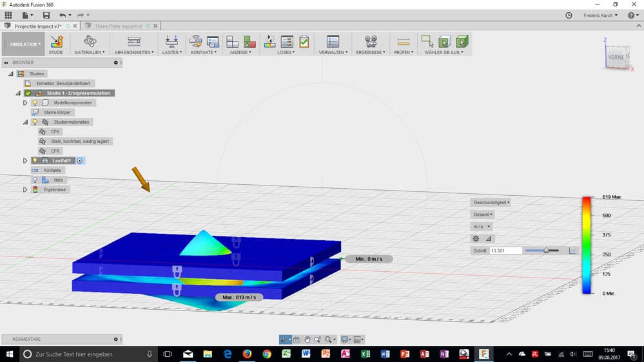Click the Lastfall1 activate radio button
Screen dimensions: 644x362
80,160
